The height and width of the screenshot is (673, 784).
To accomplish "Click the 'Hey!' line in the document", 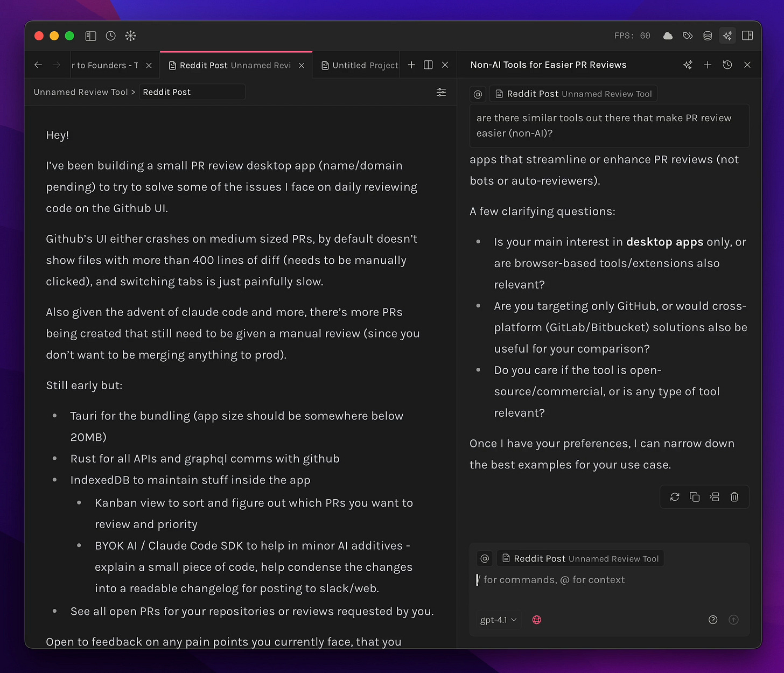I will pos(58,135).
